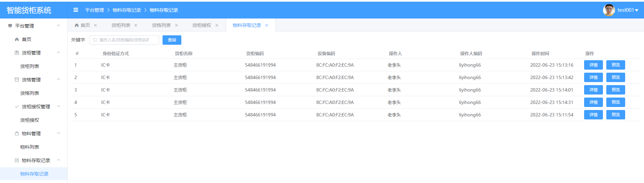The height and width of the screenshot is (183, 644).
Task: Open 详情 for record row 1
Action: tap(593, 65)
